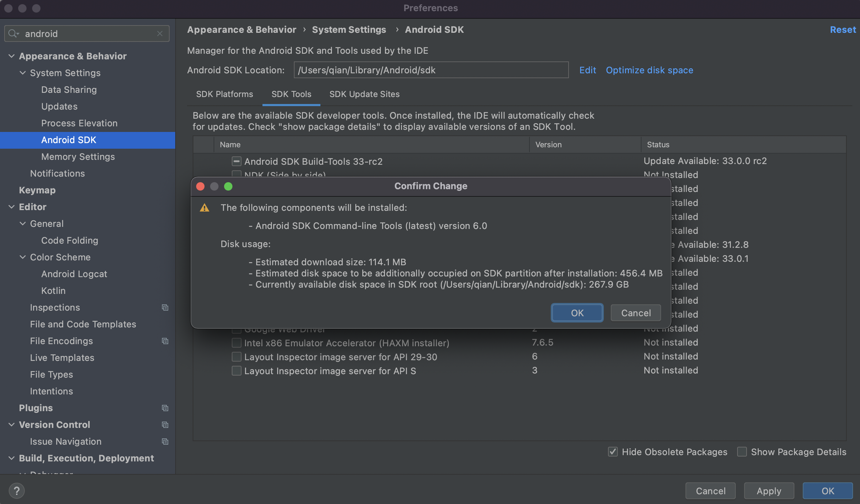Focus the settings search field
The width and height of the screenshot is (860, 504).
87,34
